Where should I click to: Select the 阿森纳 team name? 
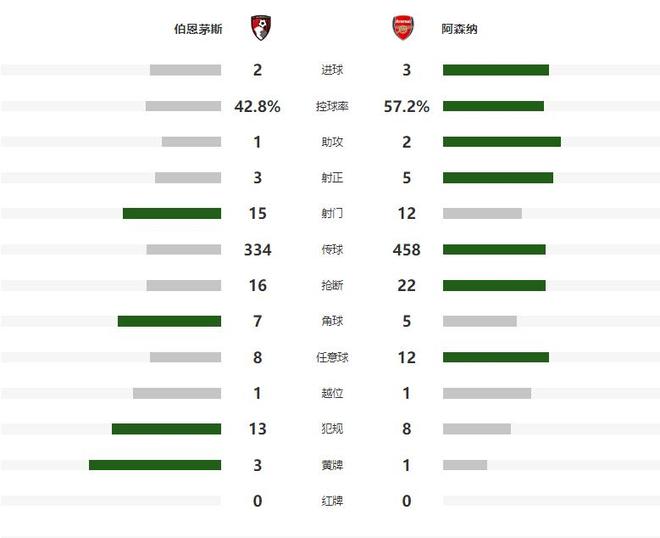tap(460, 29)
